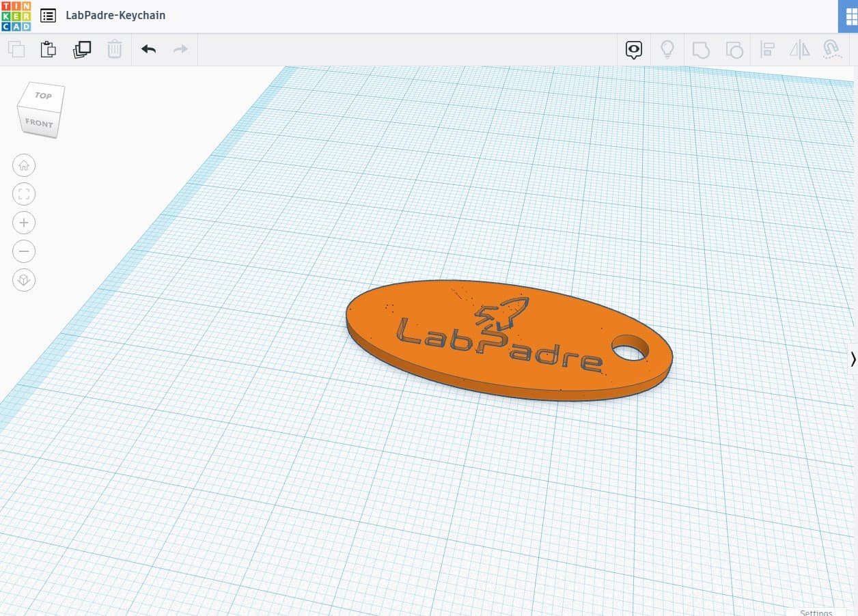Click the Cruise tool icon
This screenshot has width=858, height=616.
831,49
